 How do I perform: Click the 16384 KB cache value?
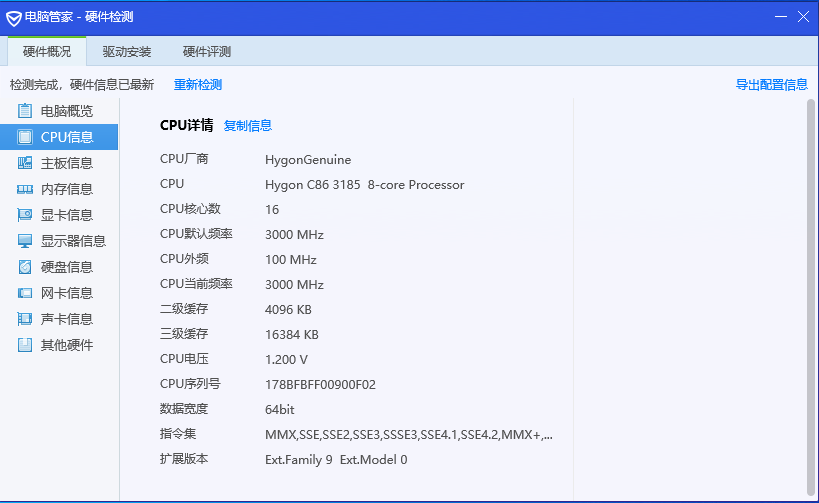pyautogui.click(x=292, y=335)
